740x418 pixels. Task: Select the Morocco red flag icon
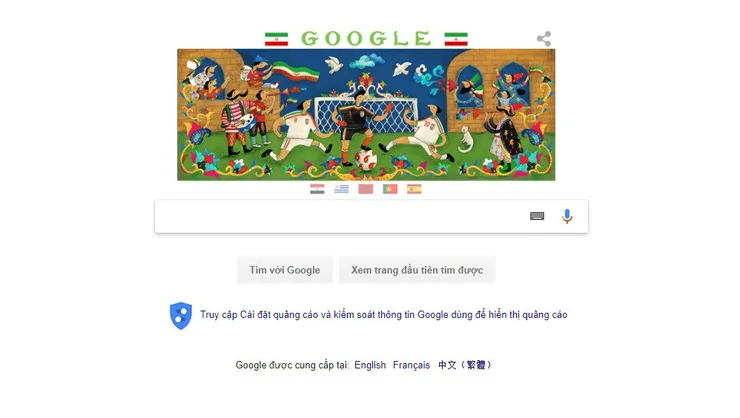[366, 189]
